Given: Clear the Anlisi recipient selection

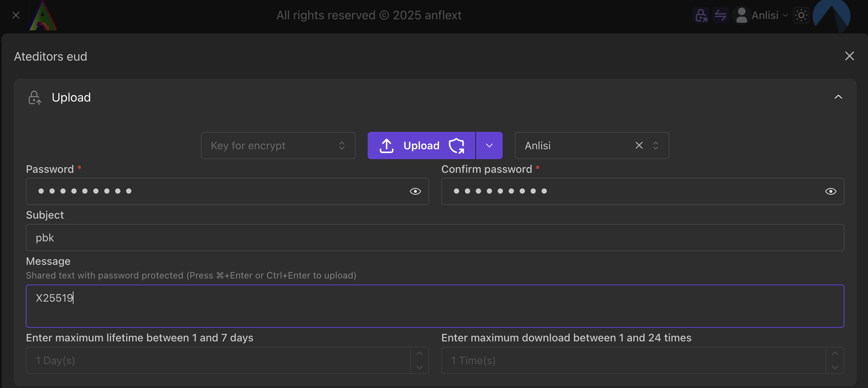Looking at the screenshot, I should coord(639,145).
